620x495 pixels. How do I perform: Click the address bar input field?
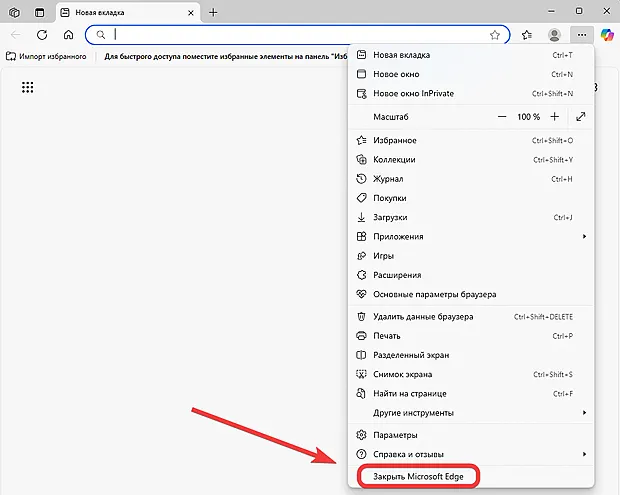pos(297,35)
